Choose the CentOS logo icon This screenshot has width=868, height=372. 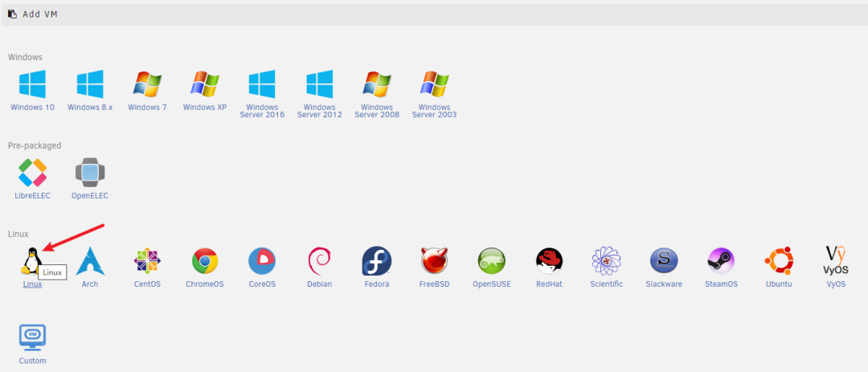click(147, 261)
